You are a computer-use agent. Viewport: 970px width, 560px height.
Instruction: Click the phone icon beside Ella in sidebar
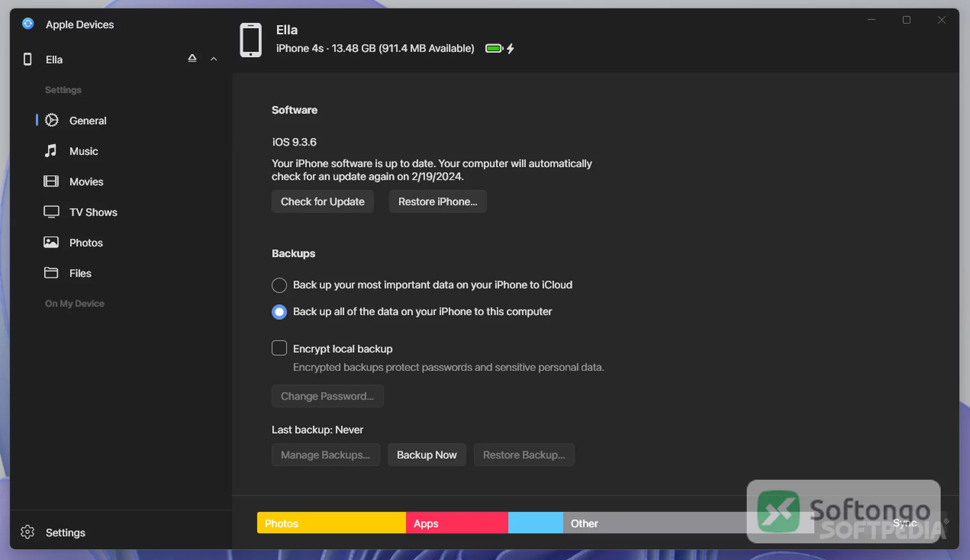point(28,59)
